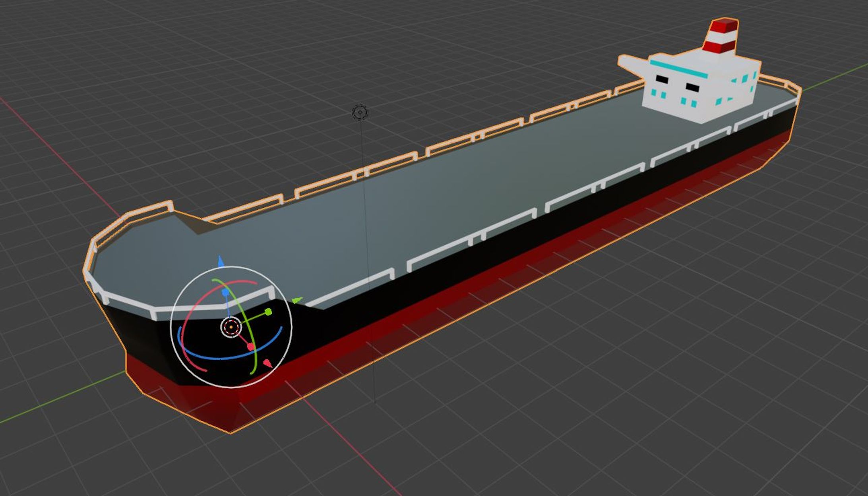Click the red X-axis scale dot handle
Viewport: 868px width, 496px height.
(251, 347)
